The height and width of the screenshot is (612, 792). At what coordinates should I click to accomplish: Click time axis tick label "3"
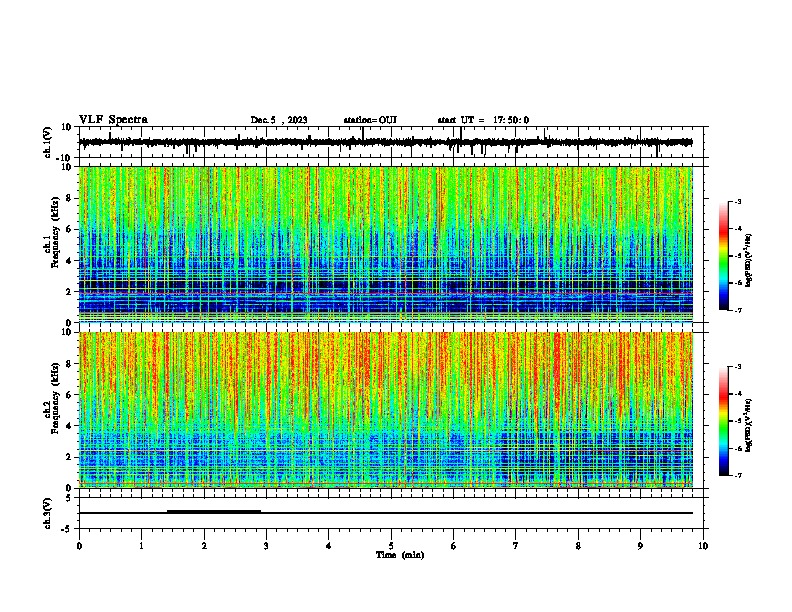(x=266, y=546)
